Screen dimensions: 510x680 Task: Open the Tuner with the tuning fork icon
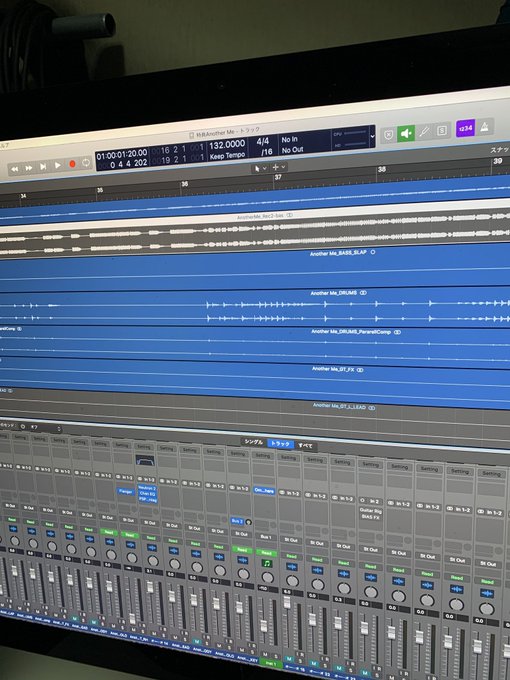point(424,131)
